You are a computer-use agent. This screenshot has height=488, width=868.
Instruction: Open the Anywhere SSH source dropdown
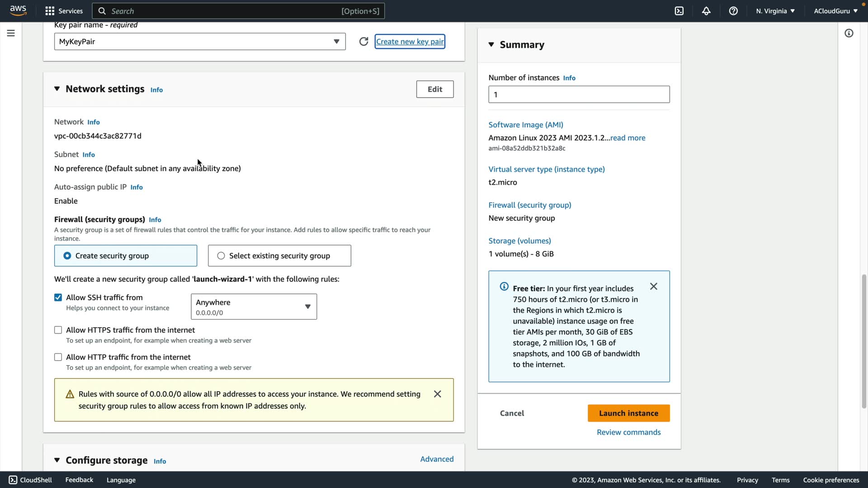coord(254,307)
